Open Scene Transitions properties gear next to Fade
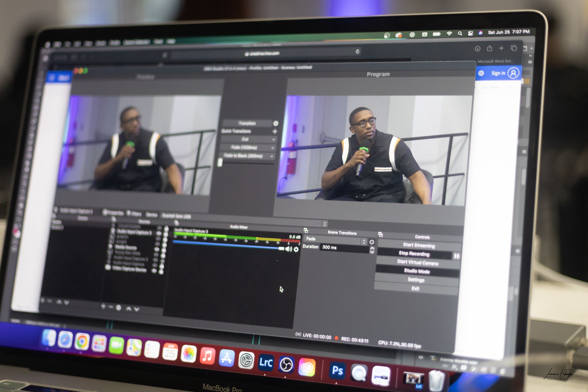The width and height of the screenshot is (588, 392). tap(372, 242)
